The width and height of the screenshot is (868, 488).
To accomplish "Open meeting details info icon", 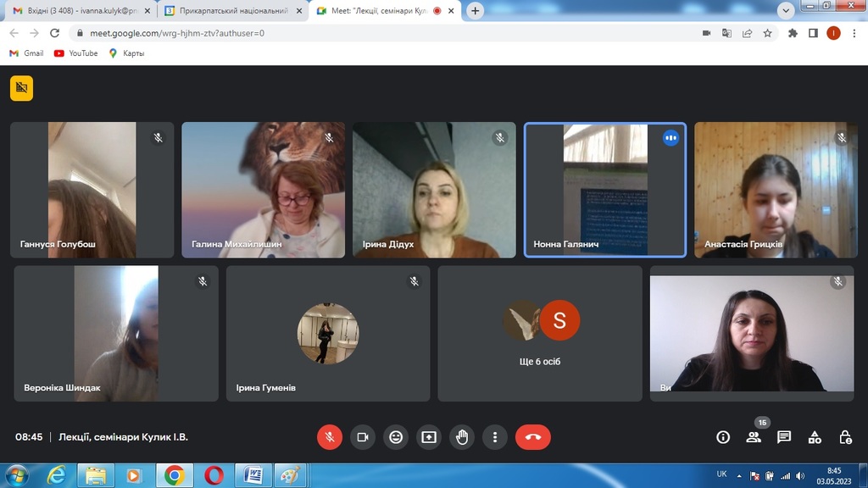I will [723, 437].
